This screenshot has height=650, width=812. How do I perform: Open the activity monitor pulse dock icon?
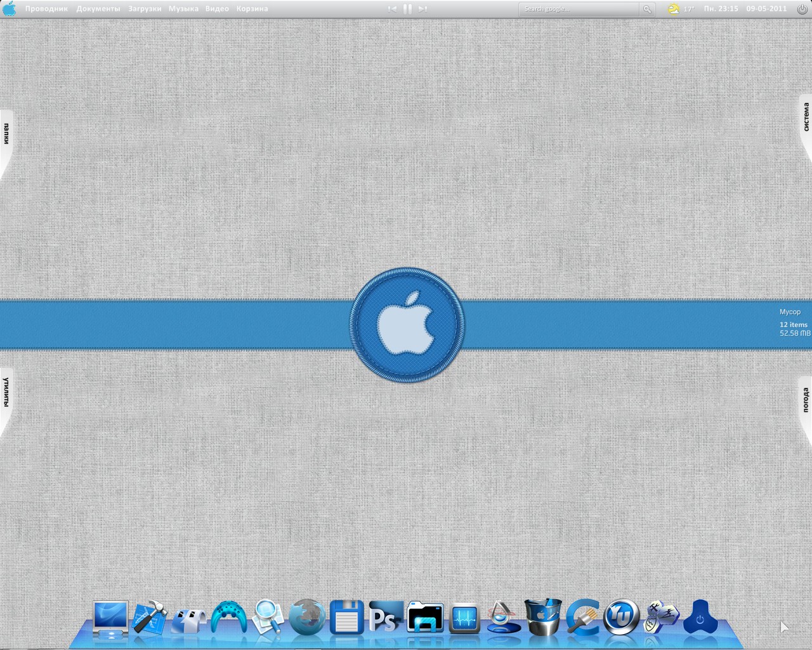[x=464, y=618]
